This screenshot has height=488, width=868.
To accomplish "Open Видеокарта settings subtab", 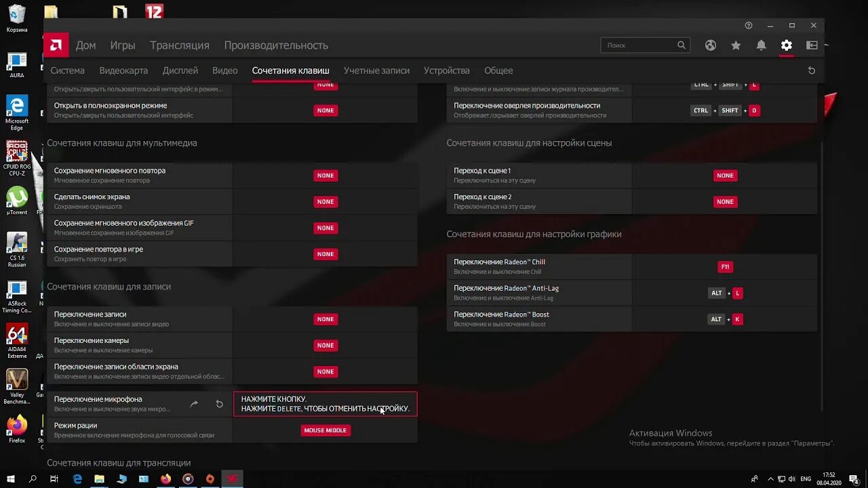I will tap(123, 70).
